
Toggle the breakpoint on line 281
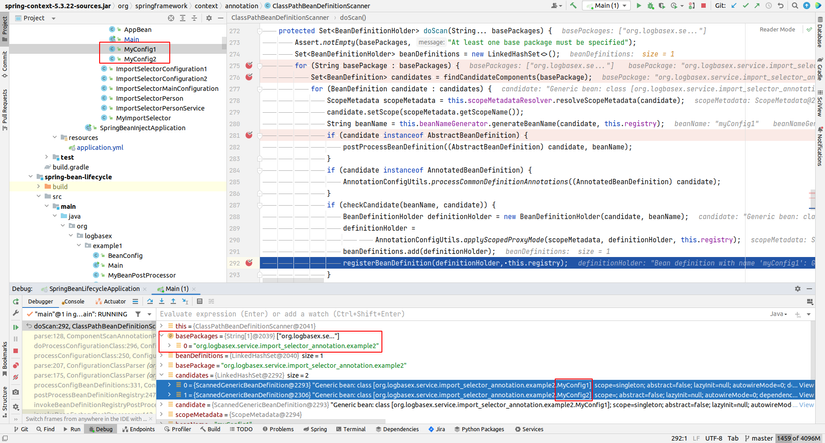[x=249, y=136]
